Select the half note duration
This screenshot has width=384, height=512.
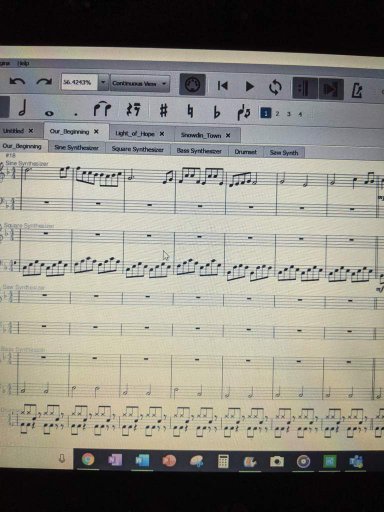22,109
